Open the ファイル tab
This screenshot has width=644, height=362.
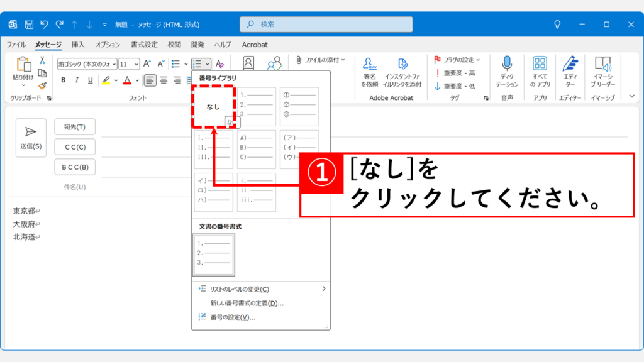click(x=16, y=45)
